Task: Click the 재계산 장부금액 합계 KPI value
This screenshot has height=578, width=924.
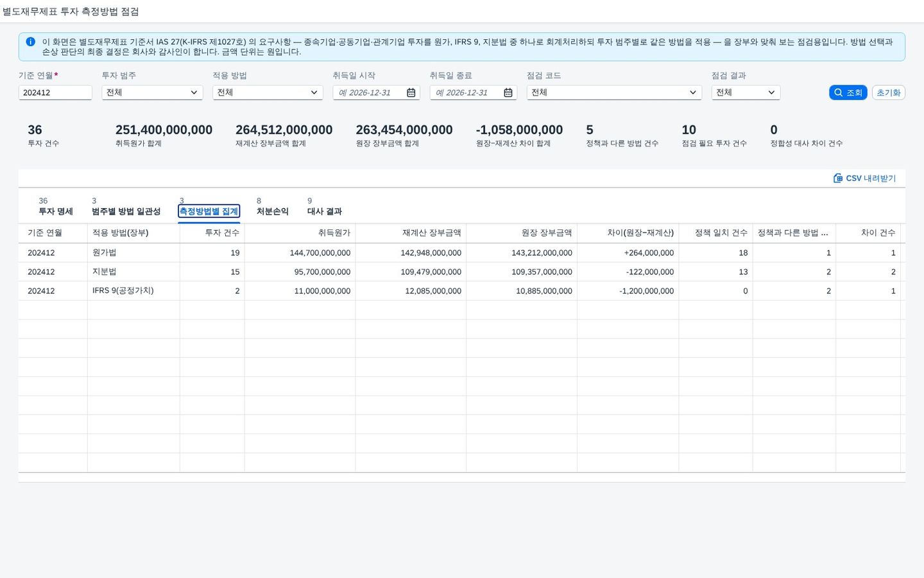Action: (x=284, y=130)
